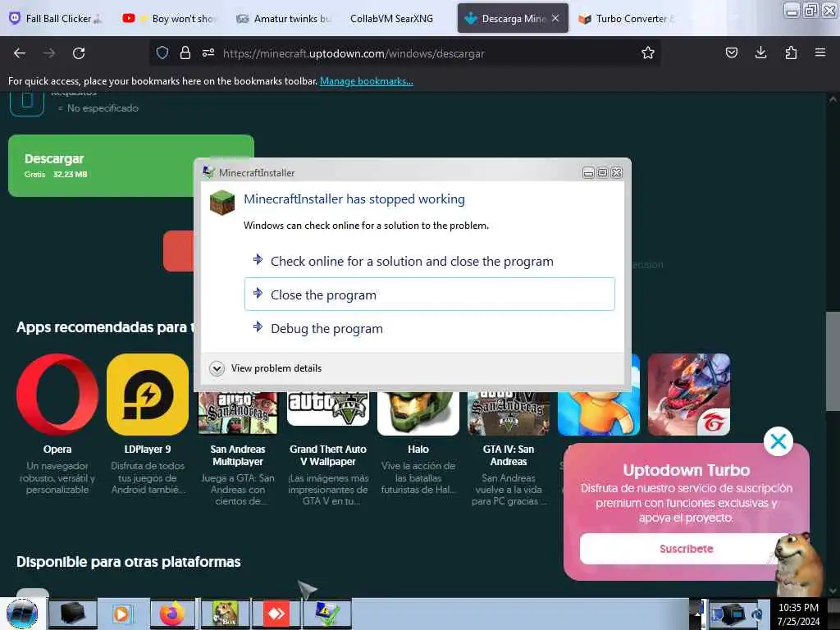
Task: Close the Descarga Minecraft tab
Action: 555,18
